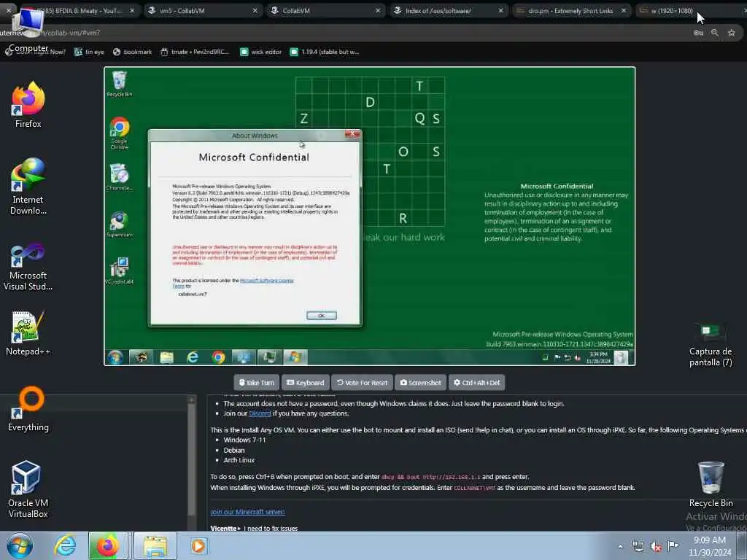The width and height of the screenshot is (747, 560).
Task: Switch to CollabVM tab
Action: pyautogui.click(x=325, y=10)
